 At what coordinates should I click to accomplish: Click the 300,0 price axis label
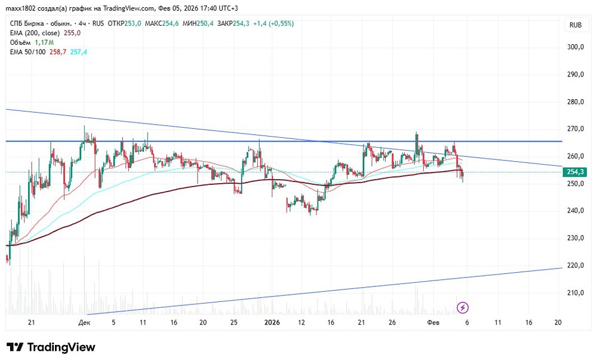(576, 47)
